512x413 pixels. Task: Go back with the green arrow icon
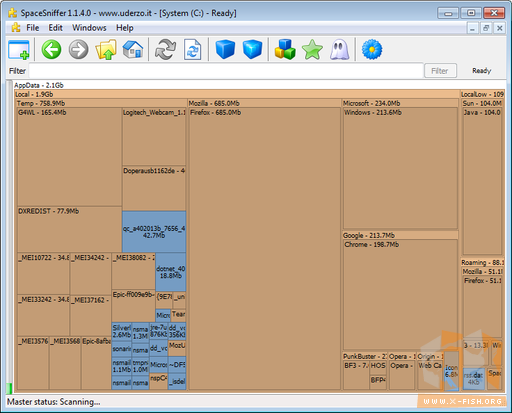(51, 50)
